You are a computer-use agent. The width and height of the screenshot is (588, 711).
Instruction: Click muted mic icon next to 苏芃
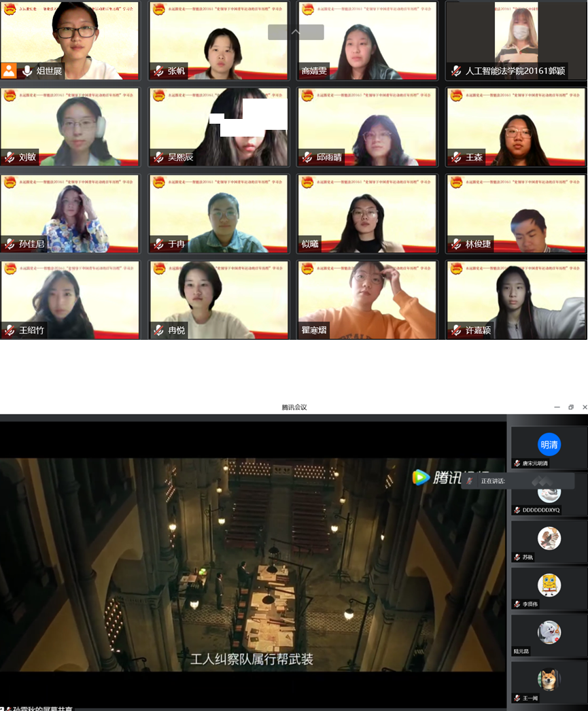[517, 557]
